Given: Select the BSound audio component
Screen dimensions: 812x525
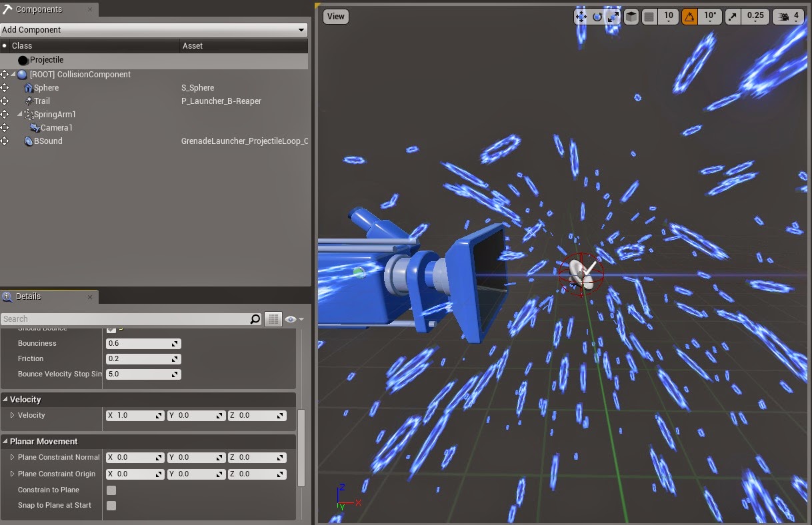Looking at the screenshot, I should pos(154,141).
